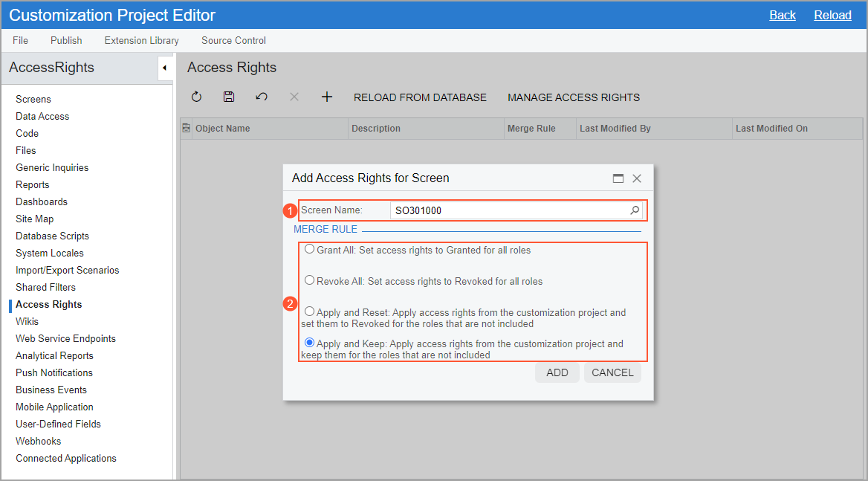Click the undo arrow icon

(262, 97)
